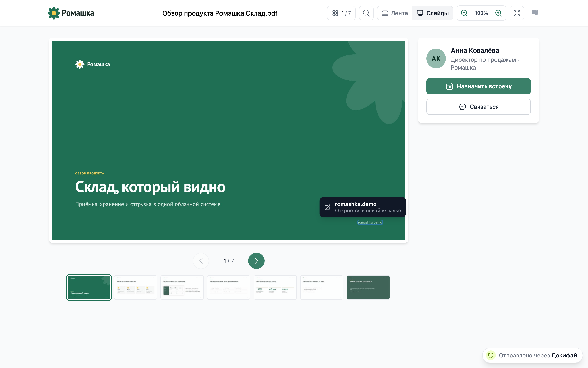588x368 pixels.
Task: Open the page grid overview 1/7
Action: (341, 13)
